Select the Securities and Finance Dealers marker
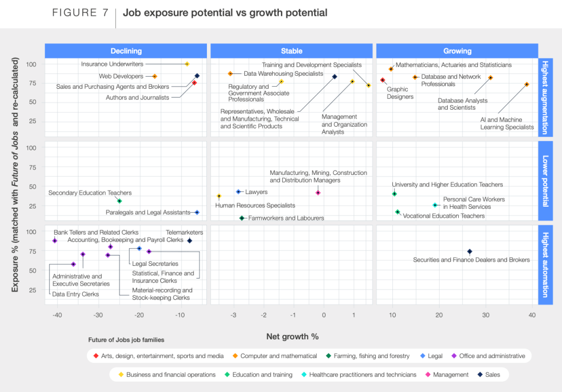Image resolution: width=562 pixels, height=392 pixels. [x=469, y=252]
